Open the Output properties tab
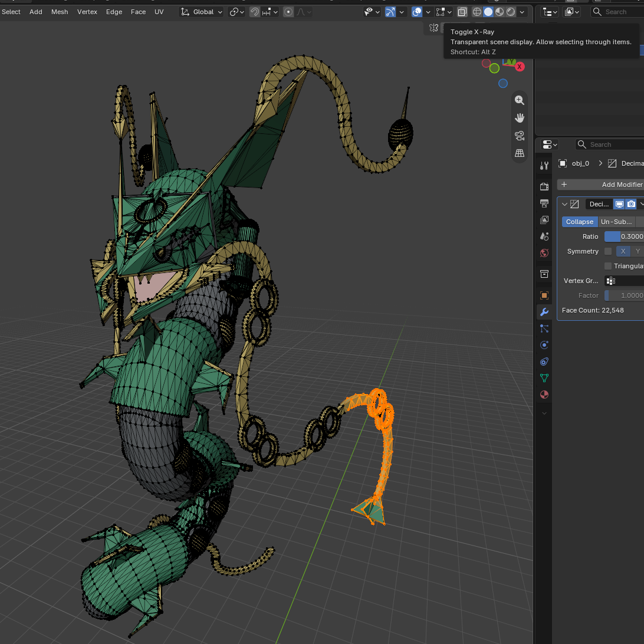Viewport: 644px width, 644px height. (544, 203)
